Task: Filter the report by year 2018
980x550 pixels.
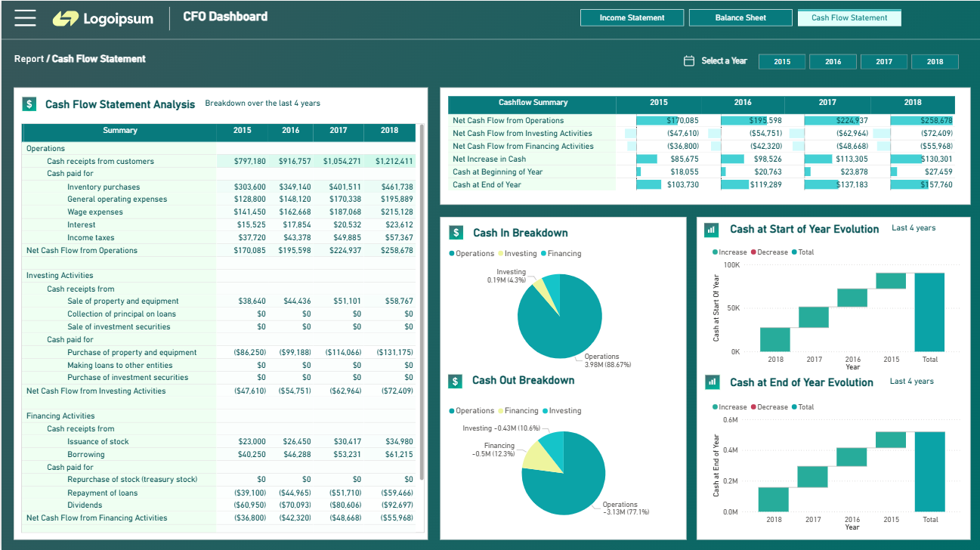Action: point(935,62)
